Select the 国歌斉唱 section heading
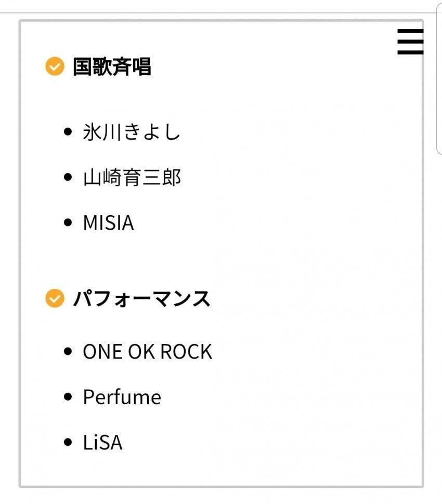This screenshot has width=442, height=504. pyautogui.click(x=112, y=67)
